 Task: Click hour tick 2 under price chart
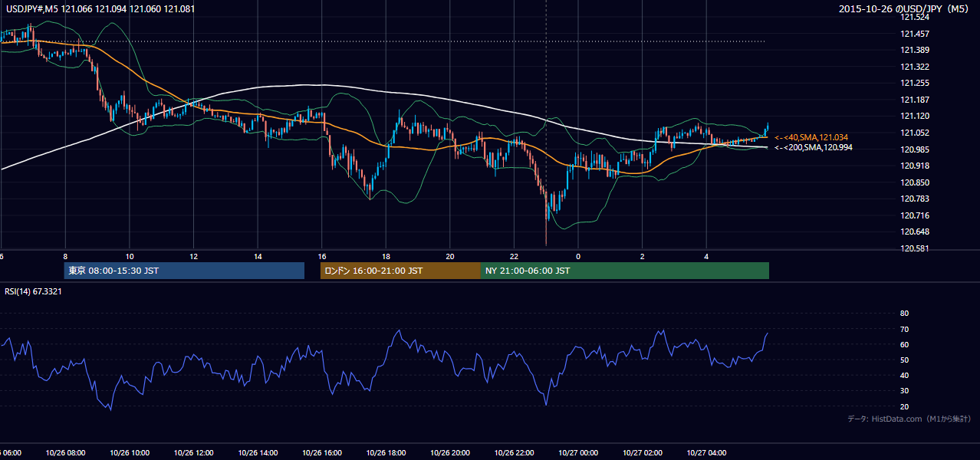click(643, 256)
